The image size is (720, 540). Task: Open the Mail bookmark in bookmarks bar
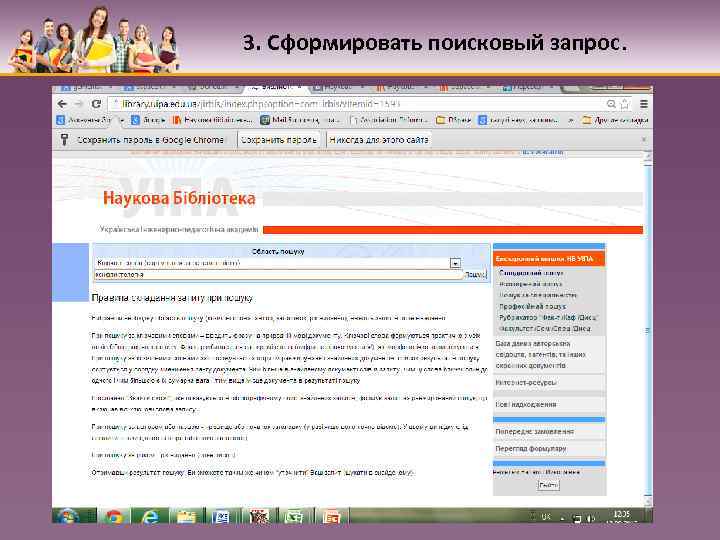[300, 120]
